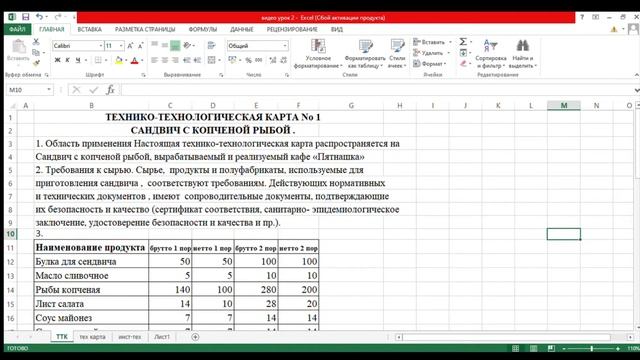
Task: Change text orientation with the angled icon
Action: (x=187, y=45)
